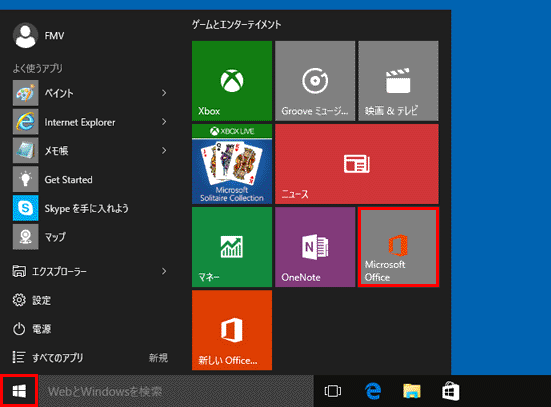Open the ニュース news tile
Image resolution: width=551 pixels, height=407 pixels.
tap(357, 164)
